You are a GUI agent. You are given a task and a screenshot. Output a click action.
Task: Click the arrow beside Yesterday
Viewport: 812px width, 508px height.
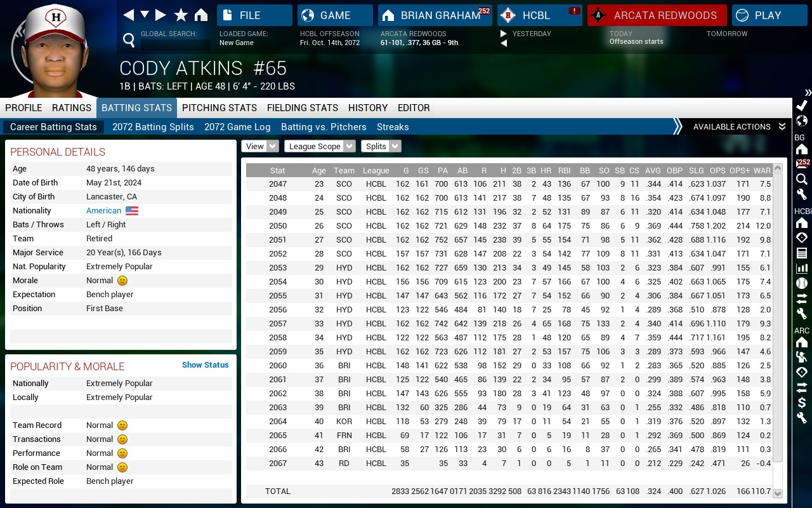pos(504,34)
